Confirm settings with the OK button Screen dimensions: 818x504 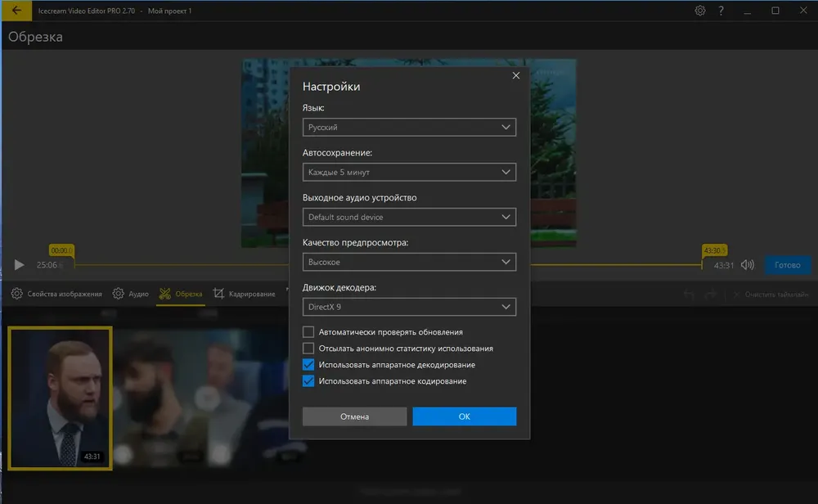tap(465, 416)
